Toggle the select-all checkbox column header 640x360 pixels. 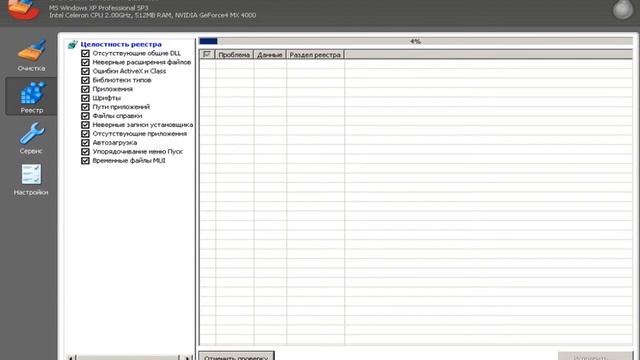[x=207, y=54]
